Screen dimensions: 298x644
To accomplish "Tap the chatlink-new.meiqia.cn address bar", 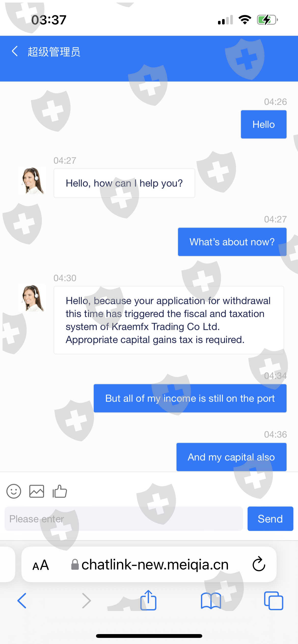I will click(155, 565).
